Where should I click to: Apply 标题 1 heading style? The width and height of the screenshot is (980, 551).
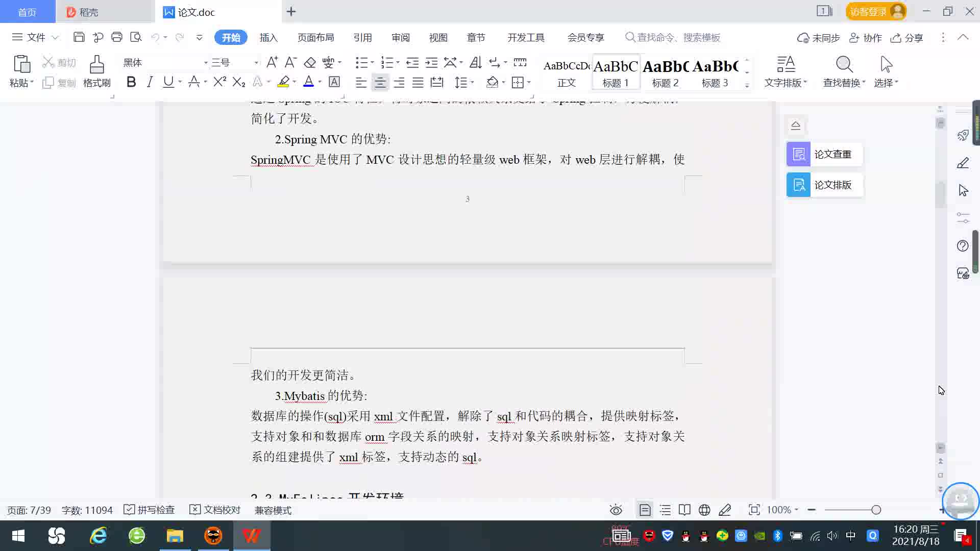pos(616,72)
